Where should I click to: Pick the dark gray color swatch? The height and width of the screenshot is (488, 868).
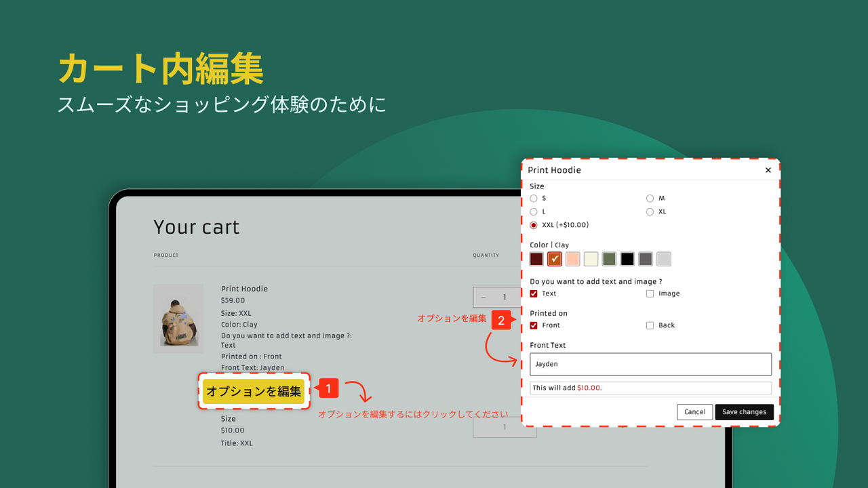(x=646, y=259)
